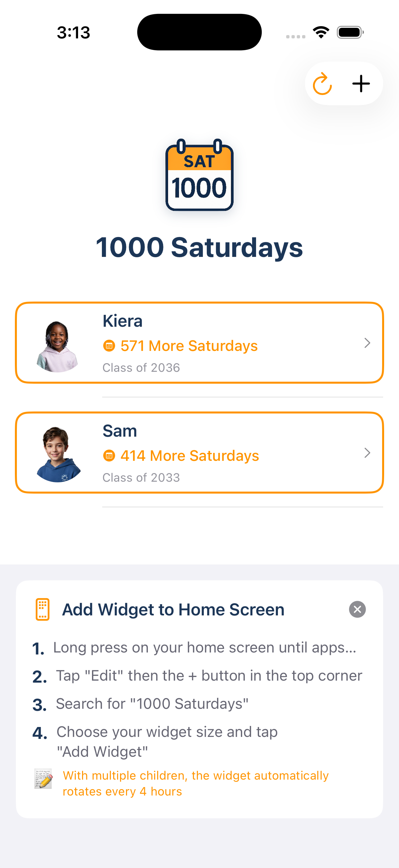The width and height of the screenshot is (399, 868).
Task: Tap 414 More Saturdays text
Action: pyautogui.click(x=190, y=456)
